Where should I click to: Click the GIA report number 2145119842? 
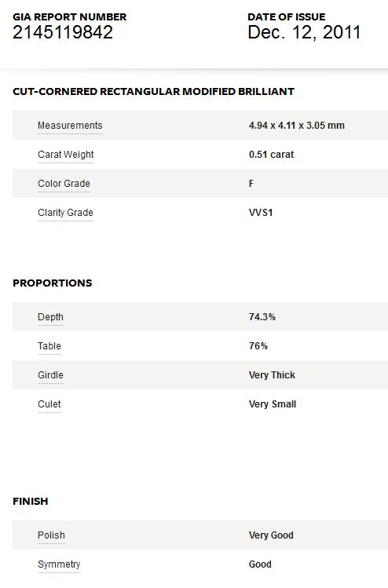click(x=63, y=32)
